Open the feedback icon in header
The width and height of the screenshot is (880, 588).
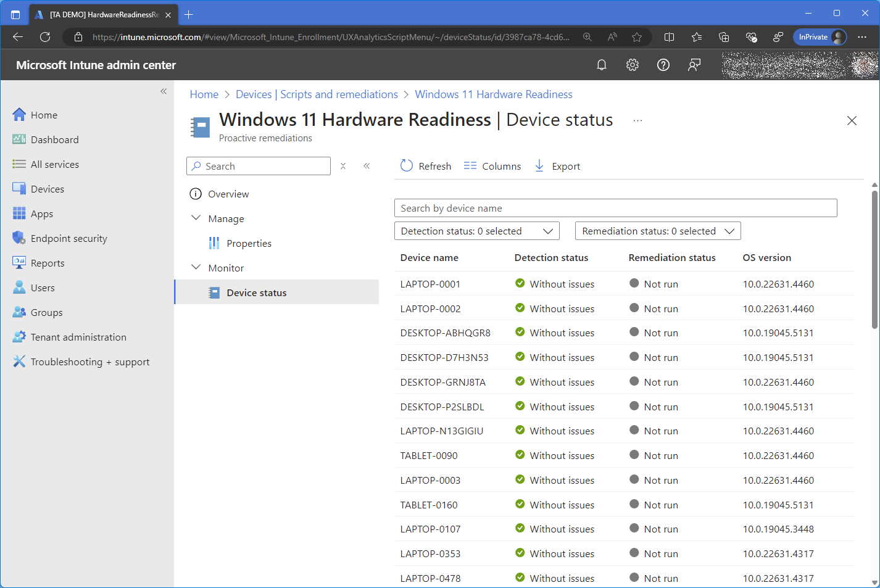point(694,65)
